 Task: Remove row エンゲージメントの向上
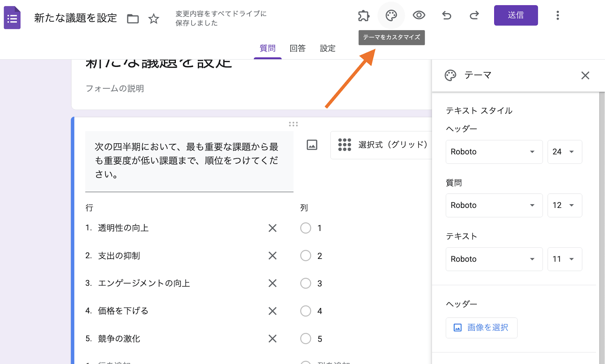click(273, 283)
